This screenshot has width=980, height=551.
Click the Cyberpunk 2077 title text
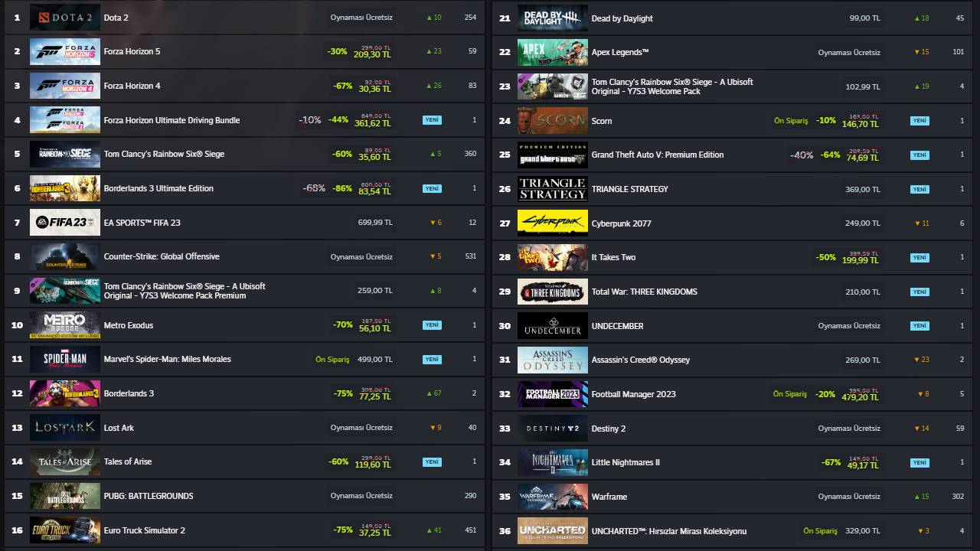click(x=621, y=223)
